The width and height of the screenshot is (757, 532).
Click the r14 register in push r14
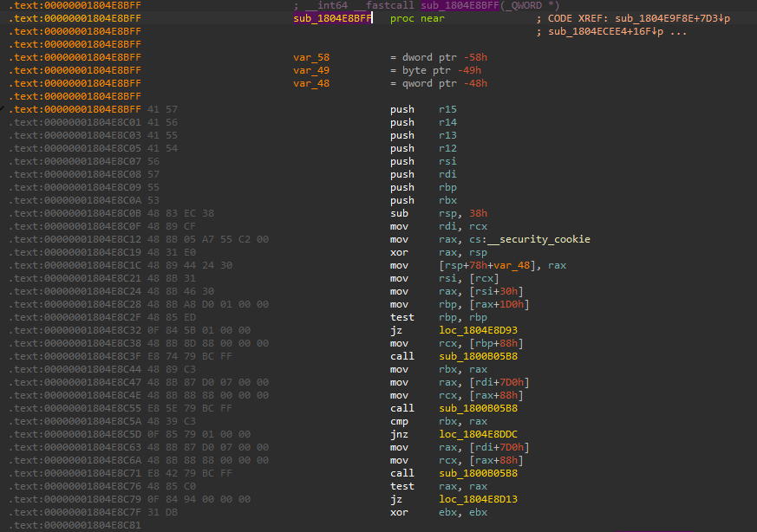pos(448,122)
